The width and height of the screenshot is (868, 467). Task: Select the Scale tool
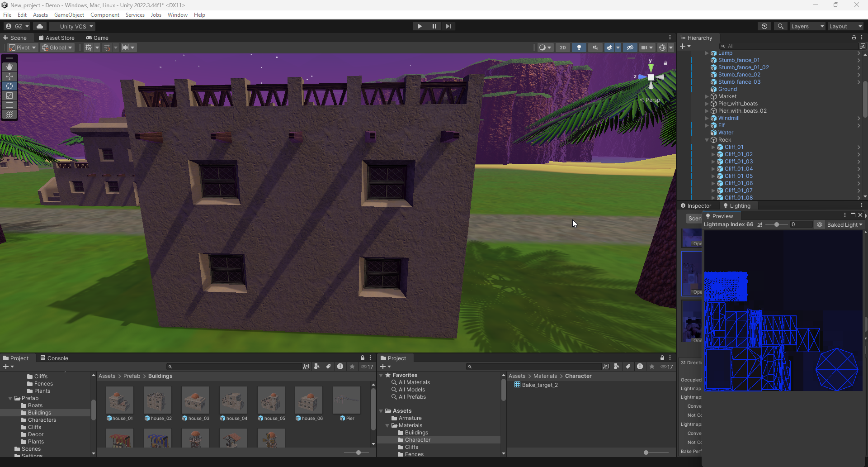click(9, 95)
